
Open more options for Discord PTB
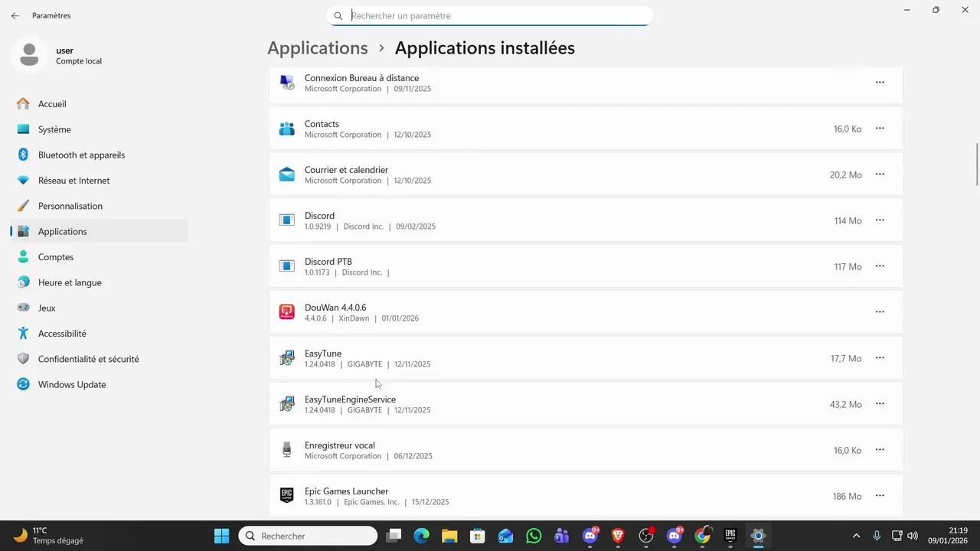[880, 266]
